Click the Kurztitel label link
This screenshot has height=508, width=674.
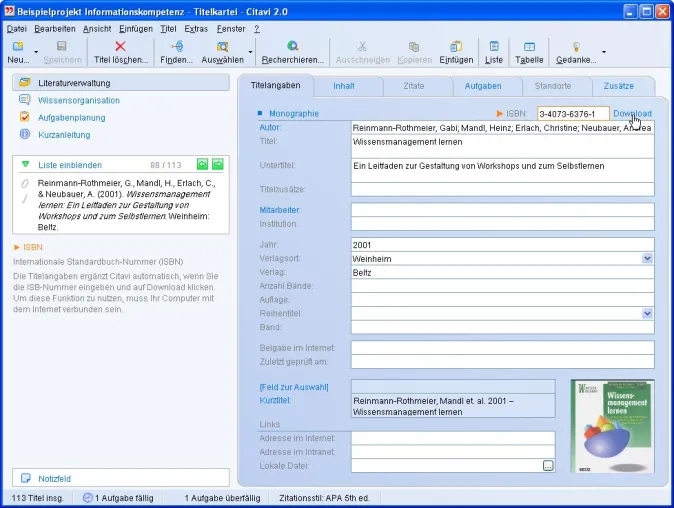pyautogui.click(x=275, y=400)
